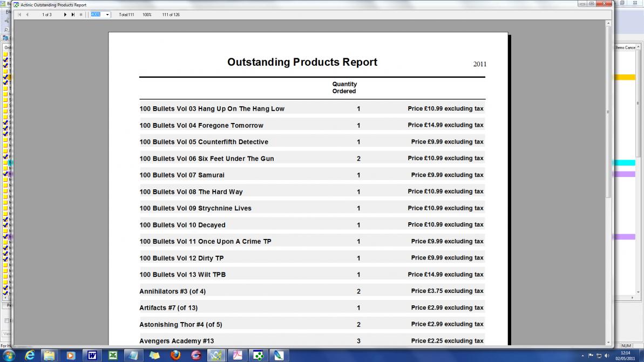Go to the previous report page

(x=27, y=15)
